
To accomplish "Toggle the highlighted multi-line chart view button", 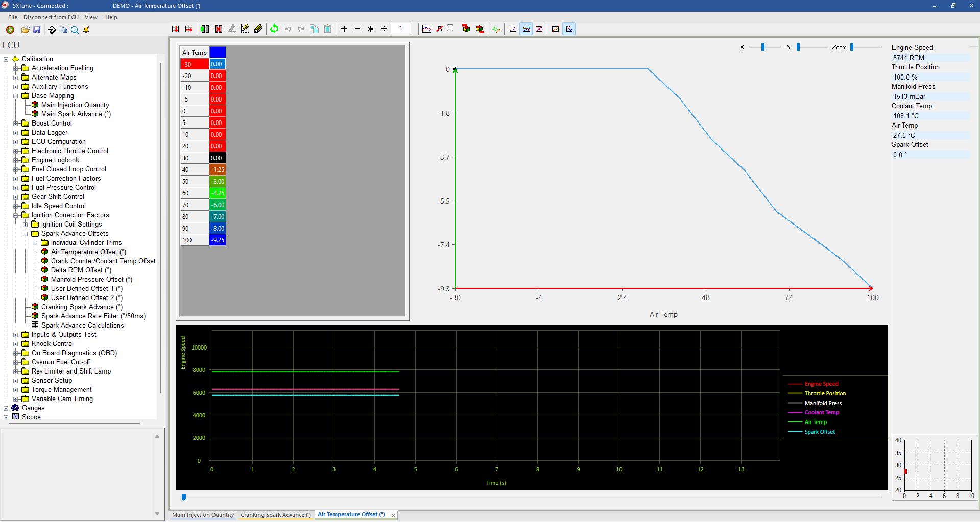I will click(x=526, y=29).
